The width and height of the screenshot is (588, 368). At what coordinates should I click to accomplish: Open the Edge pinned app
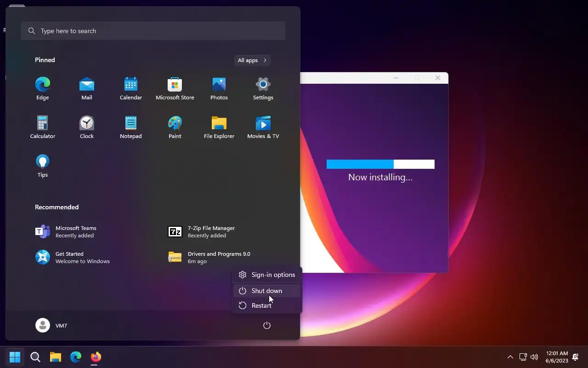tap(43, 88)
